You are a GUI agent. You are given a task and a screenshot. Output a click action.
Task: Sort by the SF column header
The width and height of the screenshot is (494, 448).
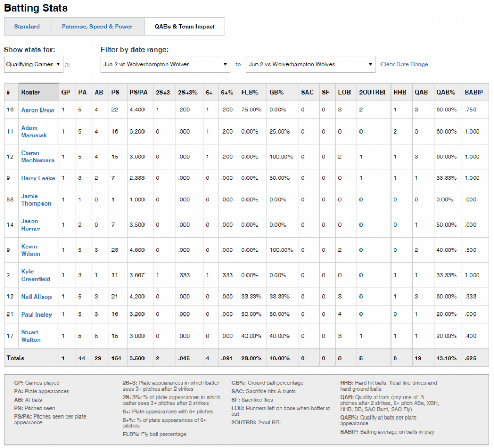(327, 93)
